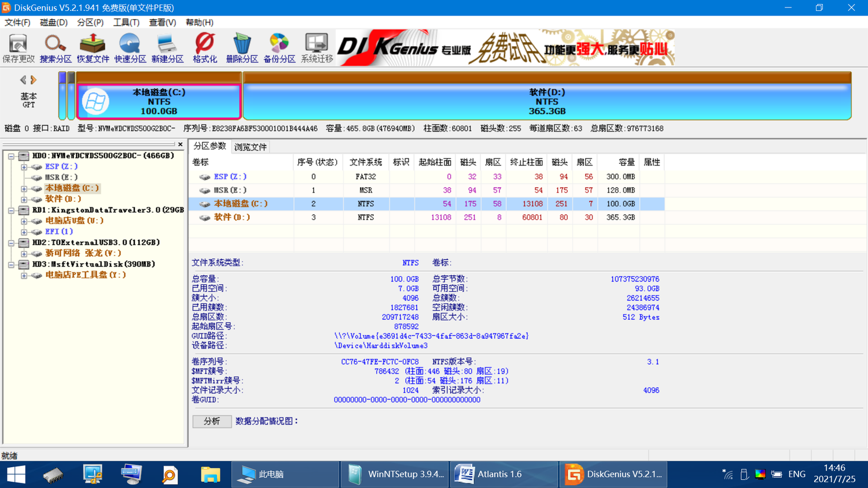The image size is (868, 488).
Task: Click the 卷标 column header
Action: pos(241,162)
